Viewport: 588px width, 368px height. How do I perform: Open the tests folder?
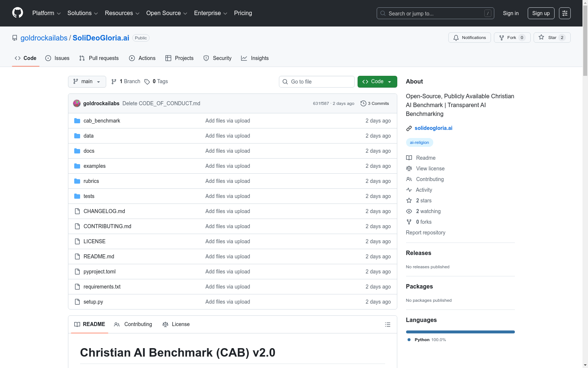click(x=89, y=196)
